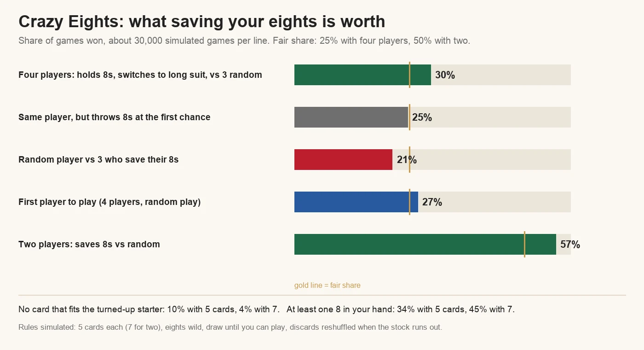
Task: Select the blue 27% bar
Action: (356, 202)
